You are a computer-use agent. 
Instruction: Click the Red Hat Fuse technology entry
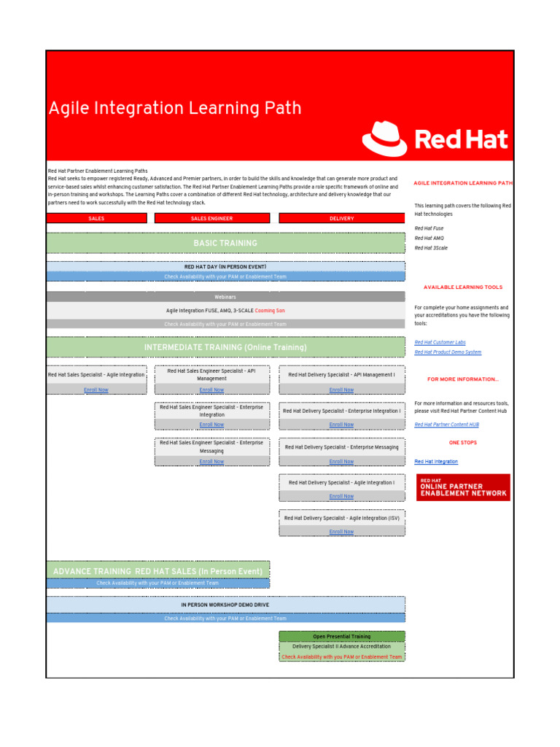coord(429,228)
